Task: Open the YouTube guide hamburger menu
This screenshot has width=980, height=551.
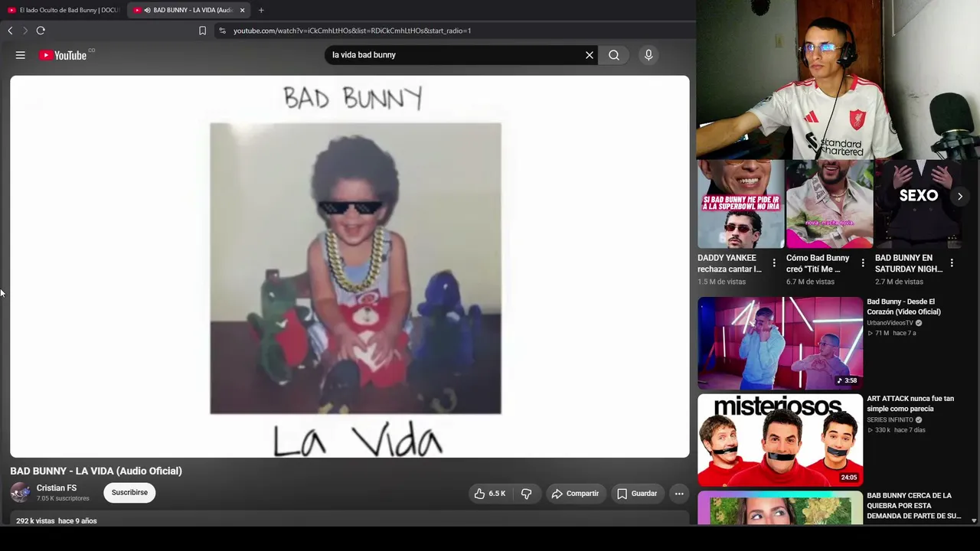Action: click(21, 55)
